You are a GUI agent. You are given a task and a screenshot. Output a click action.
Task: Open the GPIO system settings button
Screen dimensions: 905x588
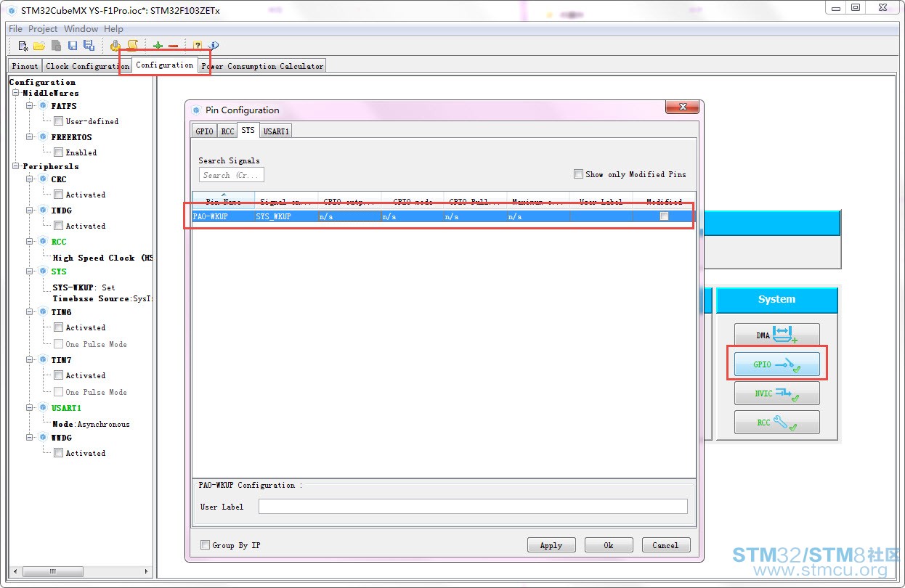coord(776,364)
